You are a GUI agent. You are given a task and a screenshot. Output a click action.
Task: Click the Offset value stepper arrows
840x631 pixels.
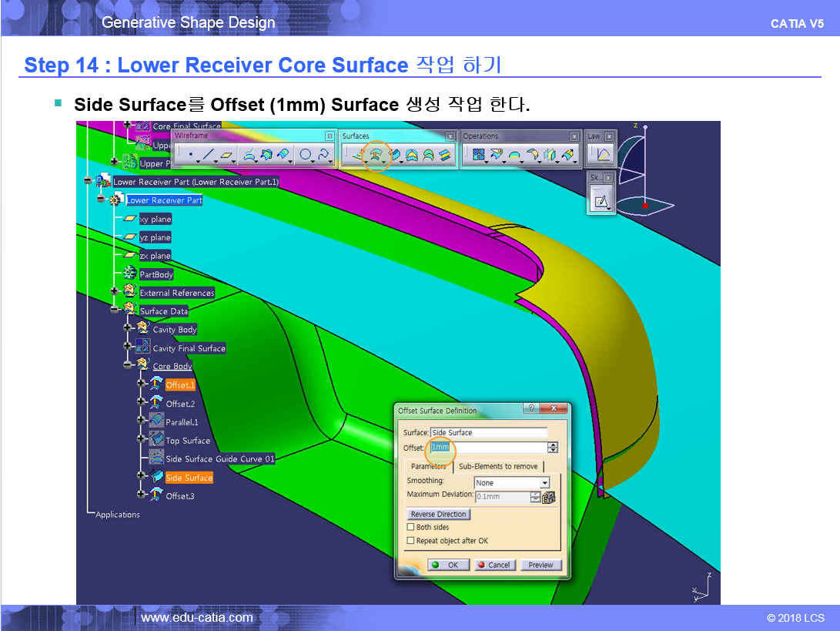tap(552, 448)
